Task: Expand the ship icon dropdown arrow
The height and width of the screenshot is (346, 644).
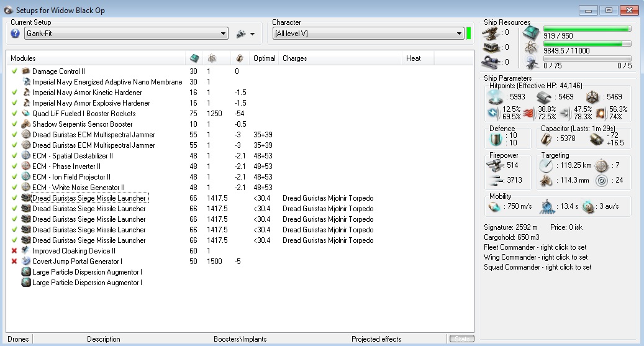Action: (x=252, y=34)
